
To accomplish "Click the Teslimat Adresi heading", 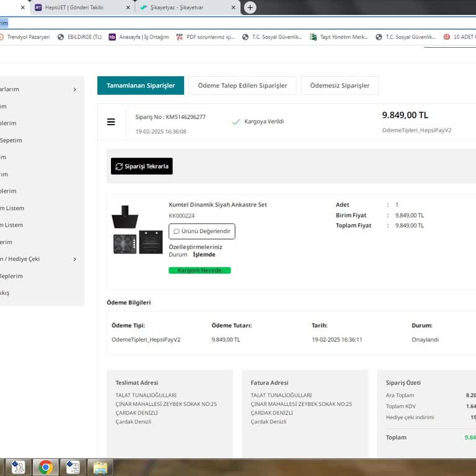I will [x=136, y=383].
